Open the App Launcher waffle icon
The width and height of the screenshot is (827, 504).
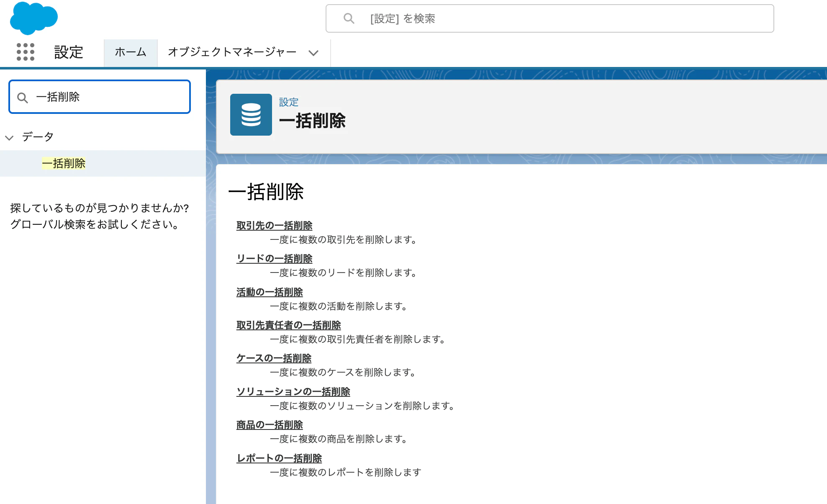(x=25, y=52)
